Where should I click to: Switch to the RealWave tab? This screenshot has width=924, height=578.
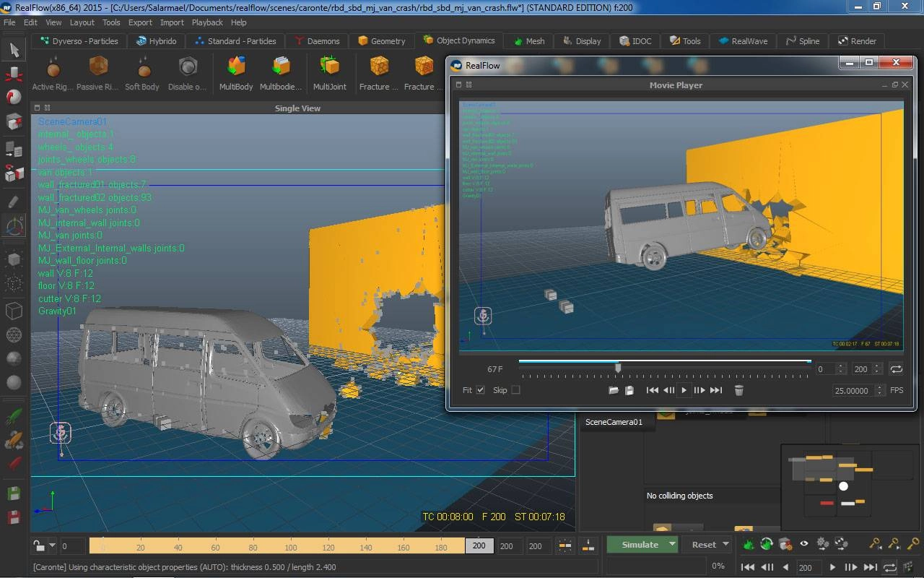point(743,41)
